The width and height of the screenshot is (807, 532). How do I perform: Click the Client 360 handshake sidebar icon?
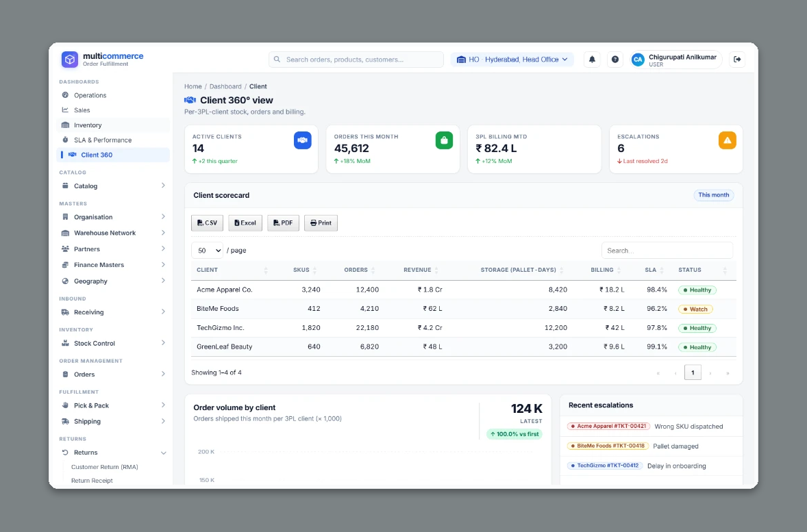(x=73, y=155)
